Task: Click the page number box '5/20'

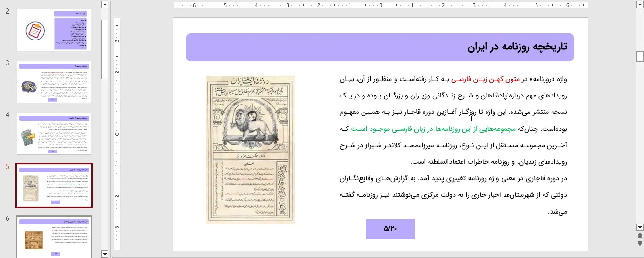Action: click(x=390, y=229)
